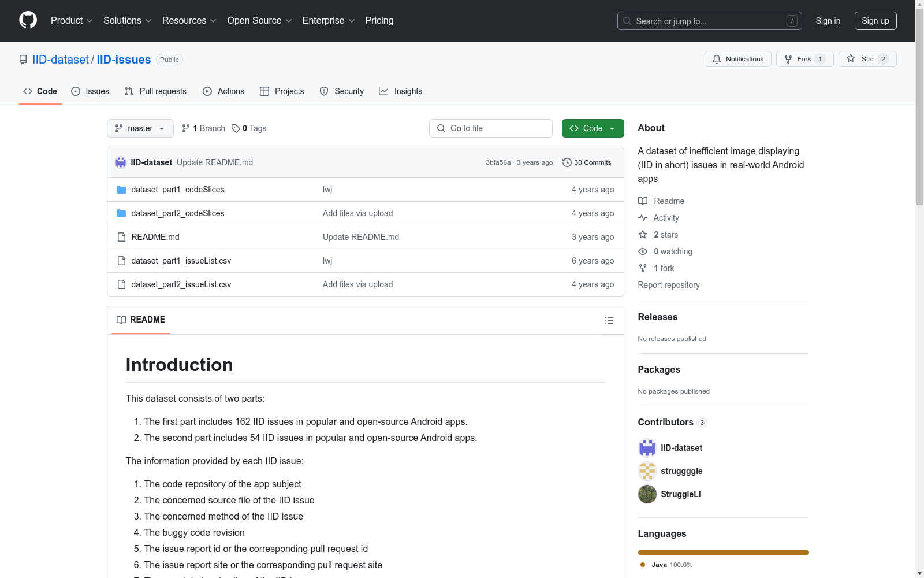Click the README.md file icon
This screenshot has width=924, height=578.
(121, 237)
